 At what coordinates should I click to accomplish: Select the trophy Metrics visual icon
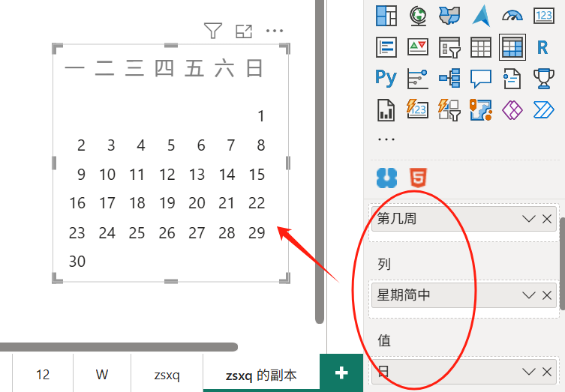(544, 78)
